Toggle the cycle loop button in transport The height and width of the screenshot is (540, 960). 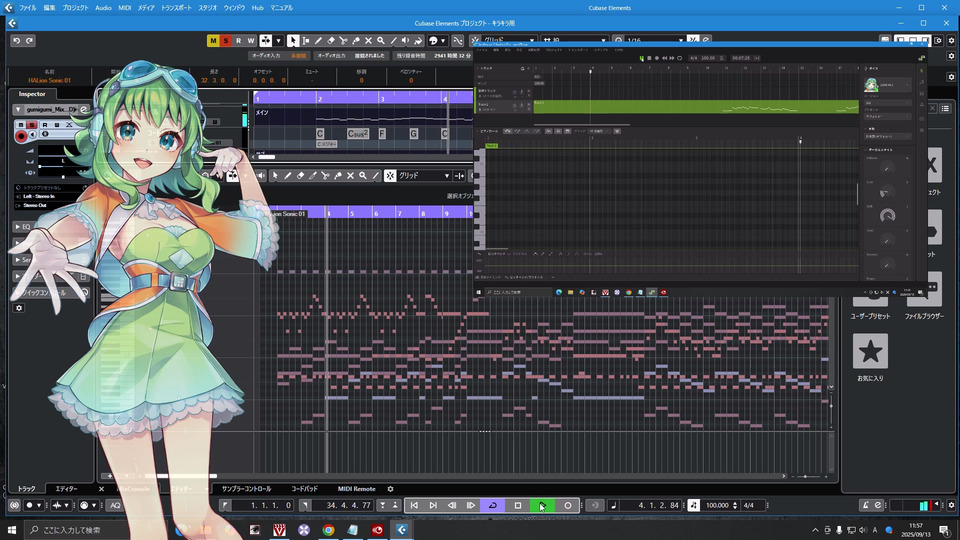(x=492, y=506)
